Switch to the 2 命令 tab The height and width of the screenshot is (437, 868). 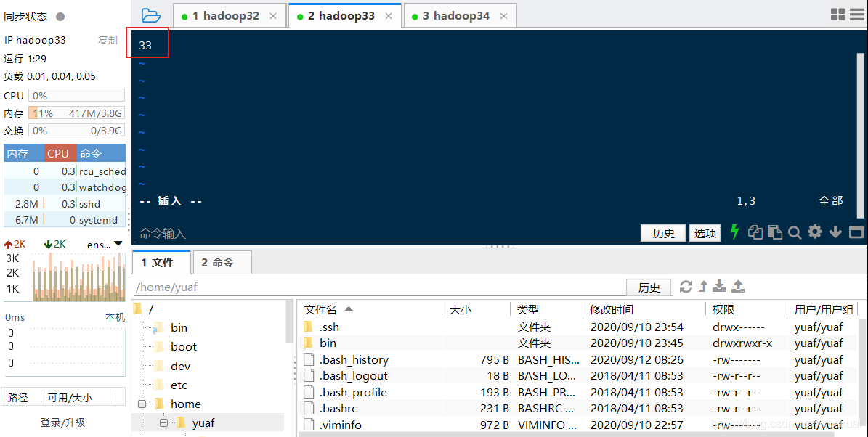pos(222,262)
